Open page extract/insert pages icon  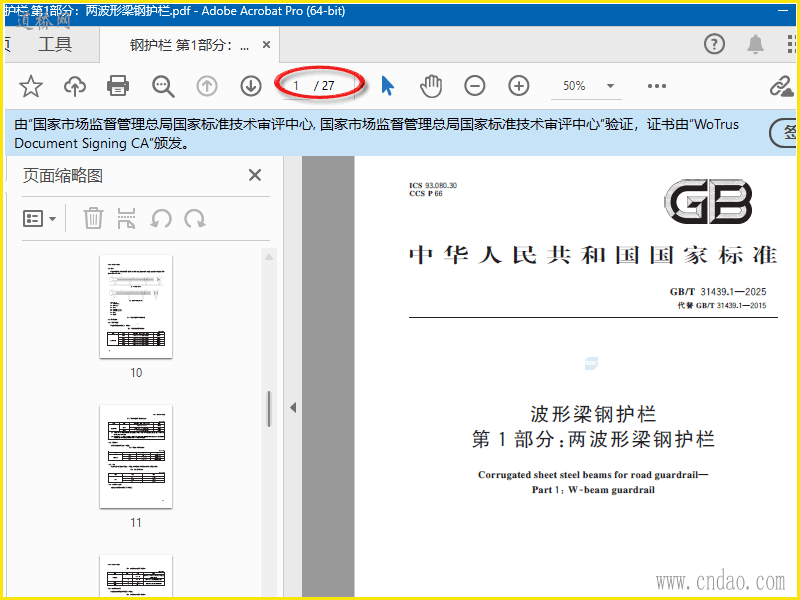click(126, 218)
